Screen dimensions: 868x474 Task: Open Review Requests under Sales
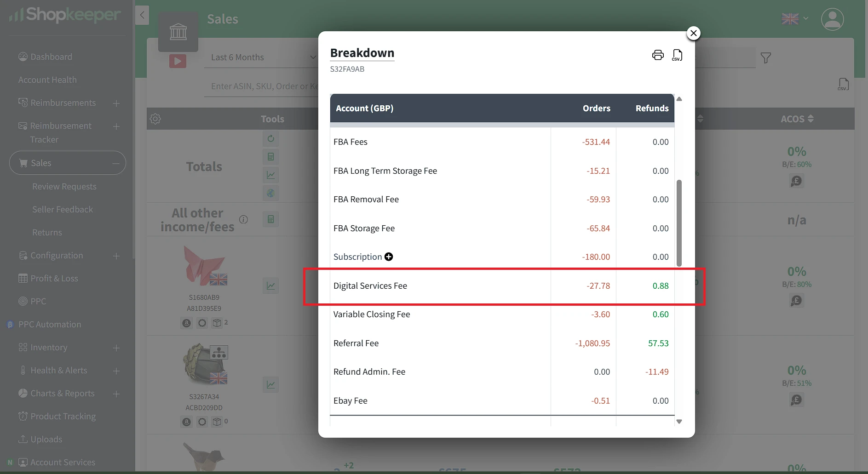[64, 187]
